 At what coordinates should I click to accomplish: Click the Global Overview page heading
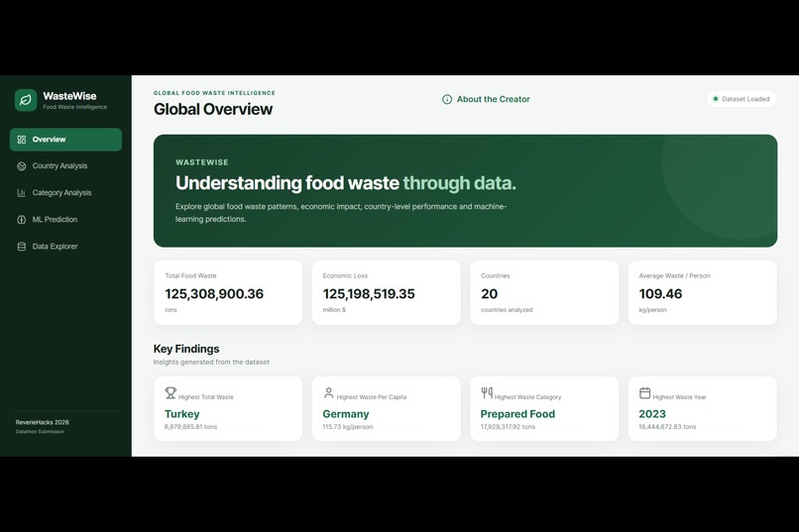click(x=213, y=109)
